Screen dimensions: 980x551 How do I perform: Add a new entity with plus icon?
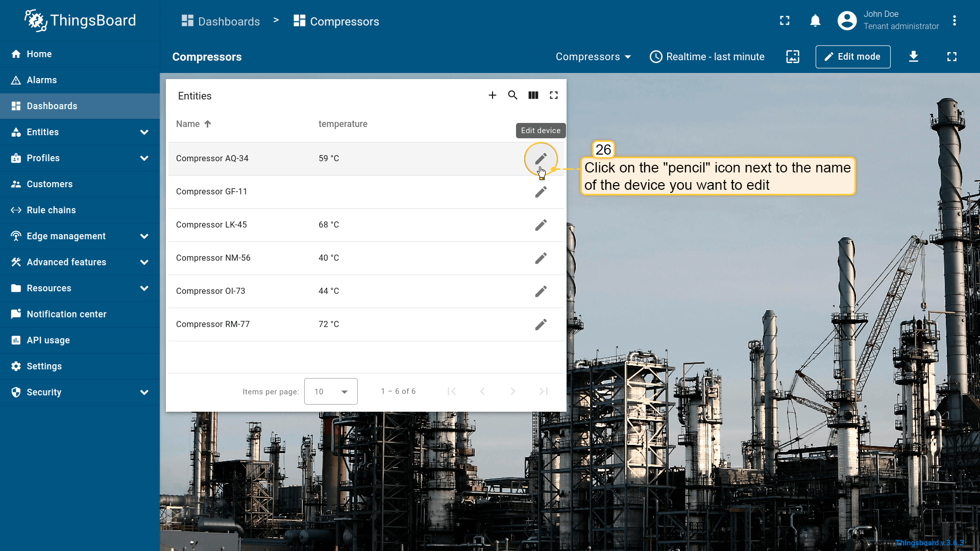click(492, 95)
